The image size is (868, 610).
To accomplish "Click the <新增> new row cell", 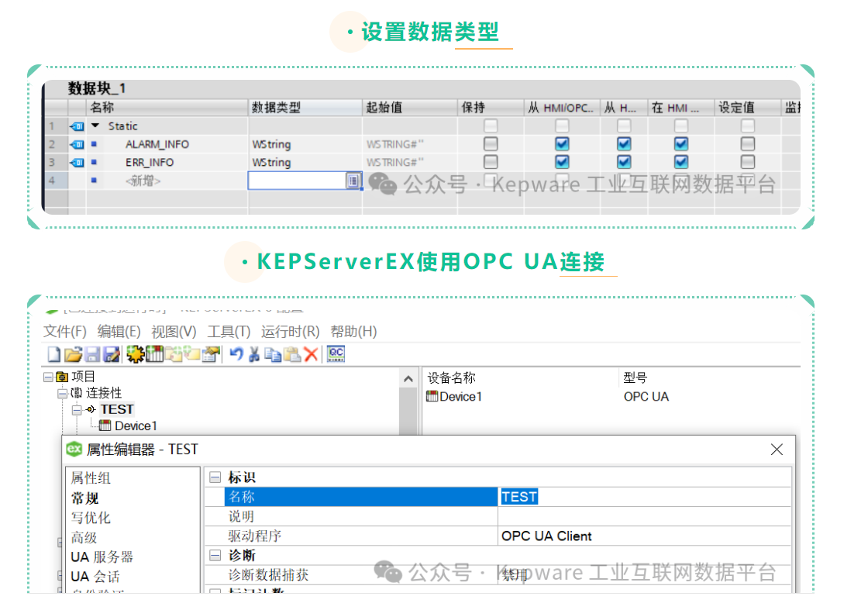I will pyautogui.click(x=143, y=181).
